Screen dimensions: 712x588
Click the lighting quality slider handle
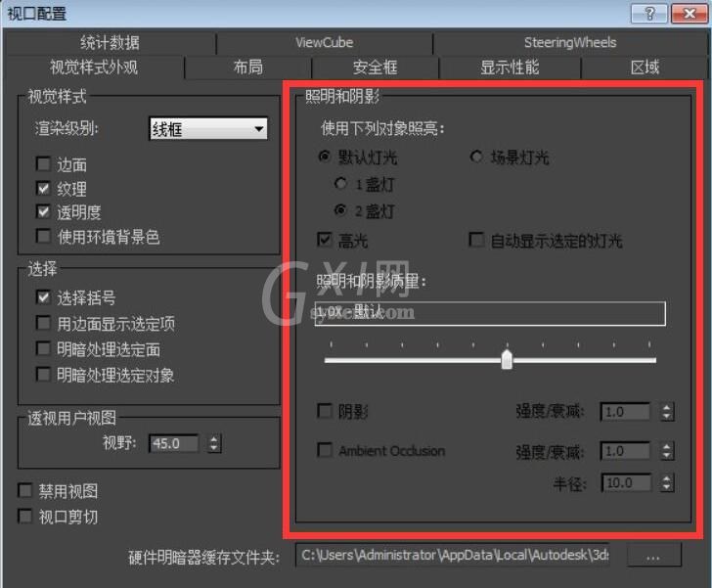507,360
